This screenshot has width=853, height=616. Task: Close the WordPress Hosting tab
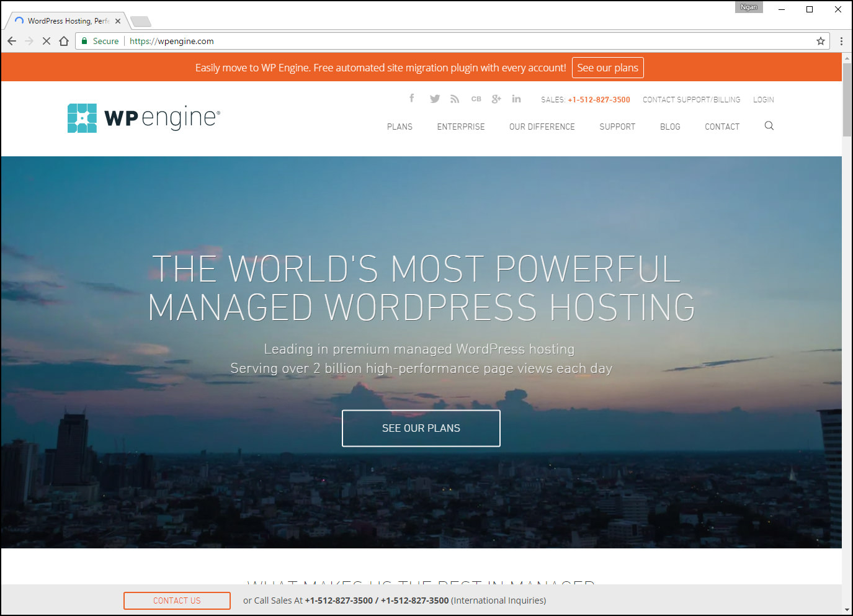118,21
